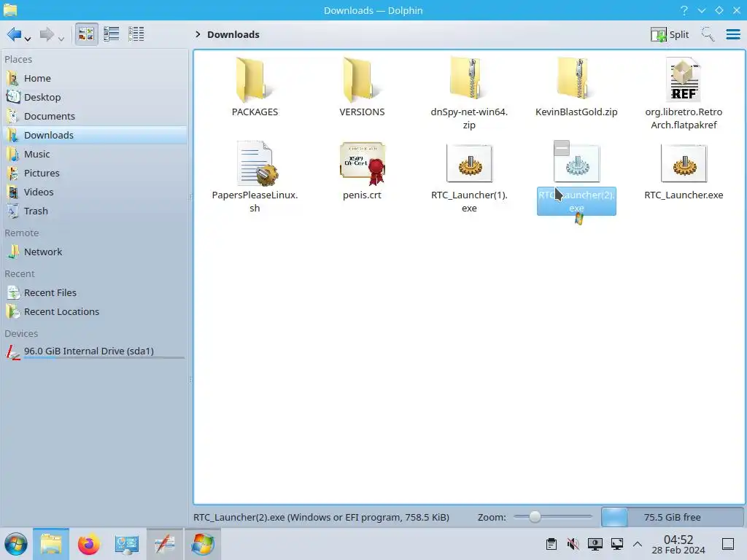Image resolution: width=747 pixels, height=560 pixels.
Task: Toggle Split view
Action: [670, 34]
